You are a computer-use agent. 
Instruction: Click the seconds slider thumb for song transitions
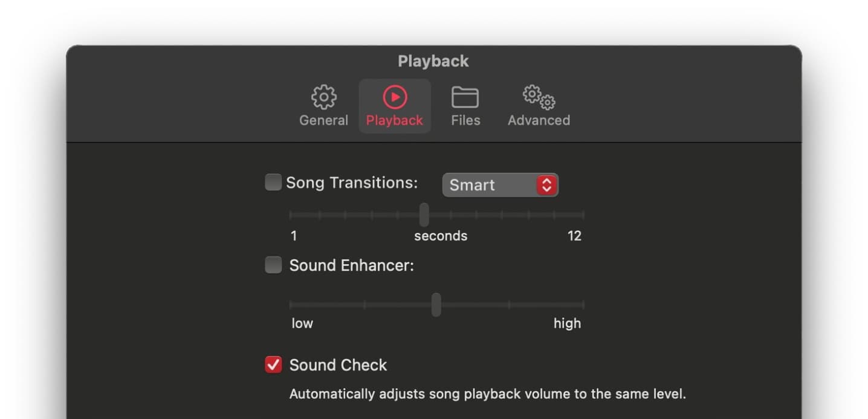[424, 215]
